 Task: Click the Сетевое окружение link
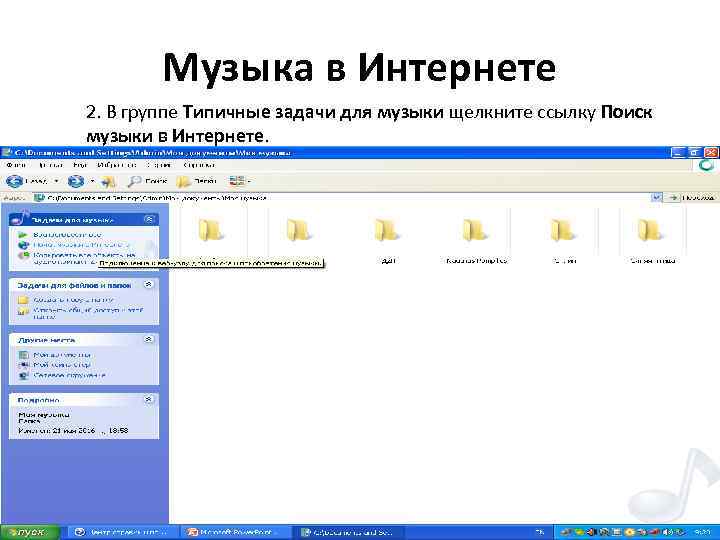[x=69, y=376]
